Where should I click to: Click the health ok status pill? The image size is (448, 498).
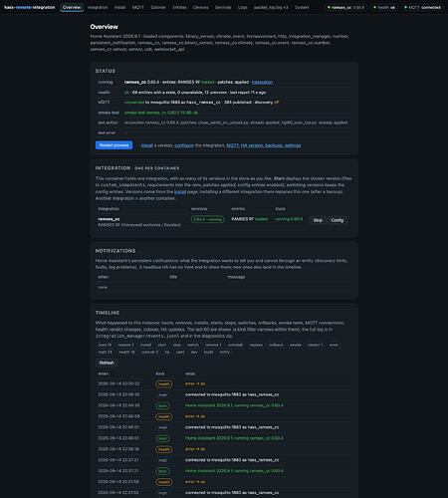pyautogui.click(x=384, y=7)
